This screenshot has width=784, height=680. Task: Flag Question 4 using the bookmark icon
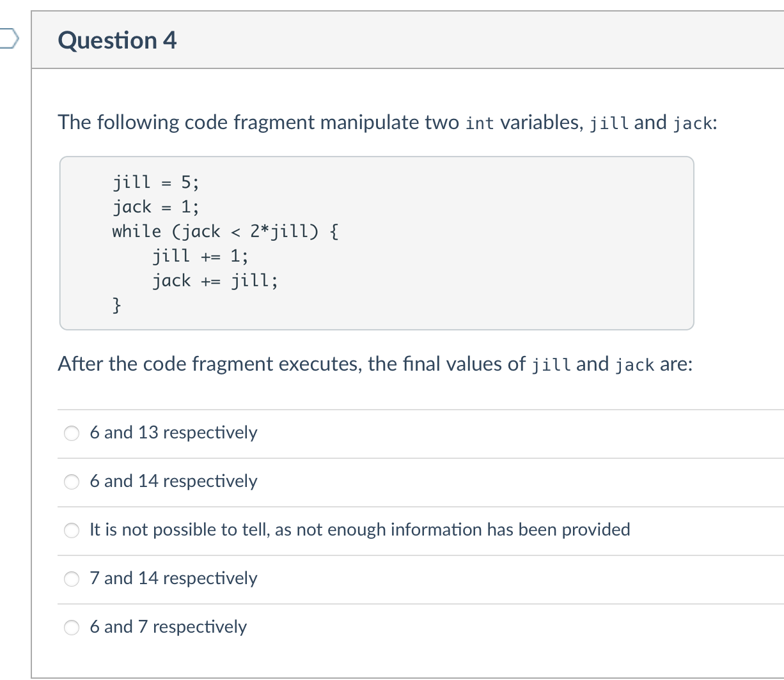[9, 40]
